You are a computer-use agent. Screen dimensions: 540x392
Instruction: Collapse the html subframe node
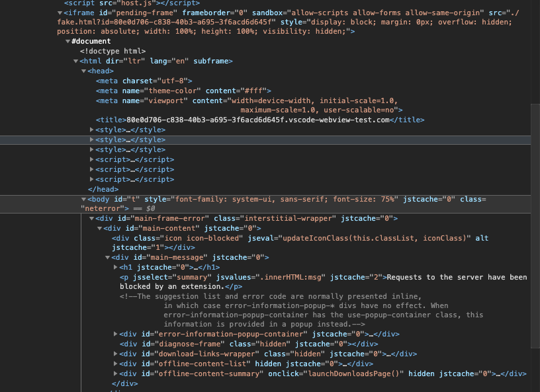[x=75, y=61]
